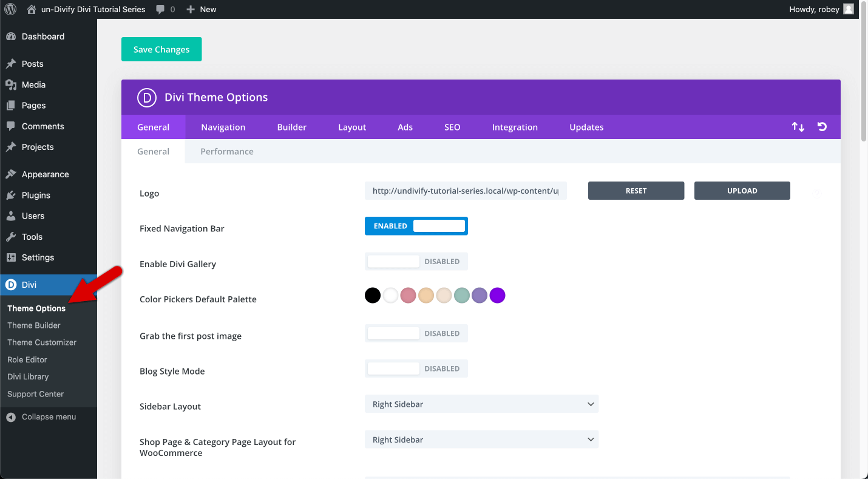This screenshot has width=868, height=479.
Task: Switch to the Builder tab
Action: click(x=292, y=127)
